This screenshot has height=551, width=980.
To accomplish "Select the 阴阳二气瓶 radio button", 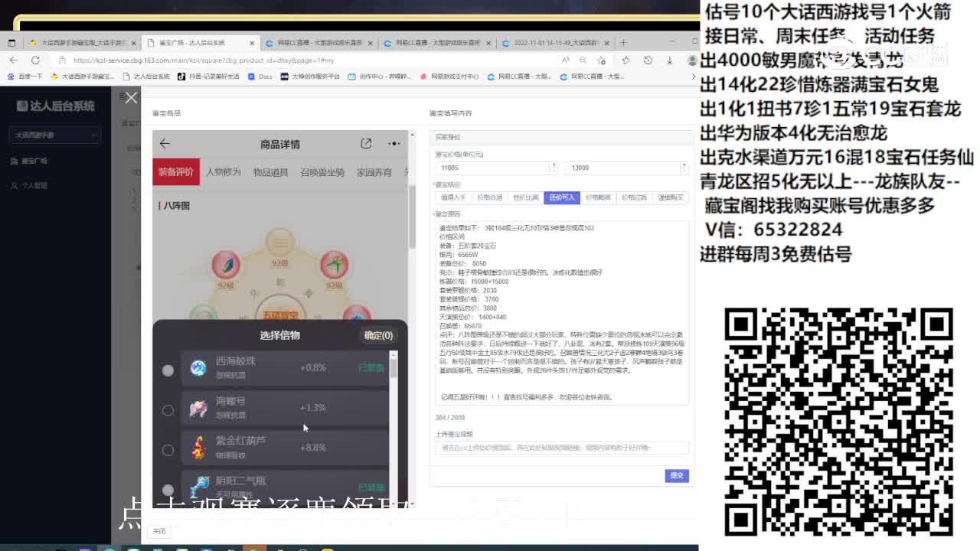I will tap(168, 490).
